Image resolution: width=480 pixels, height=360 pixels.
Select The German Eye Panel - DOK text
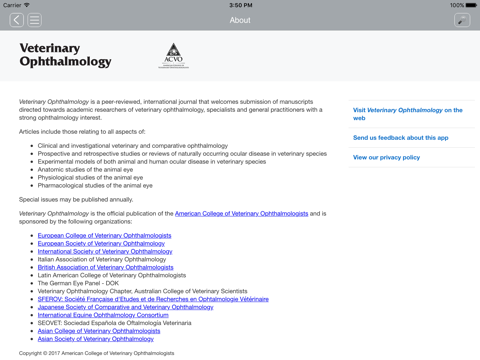click(78, 283)
